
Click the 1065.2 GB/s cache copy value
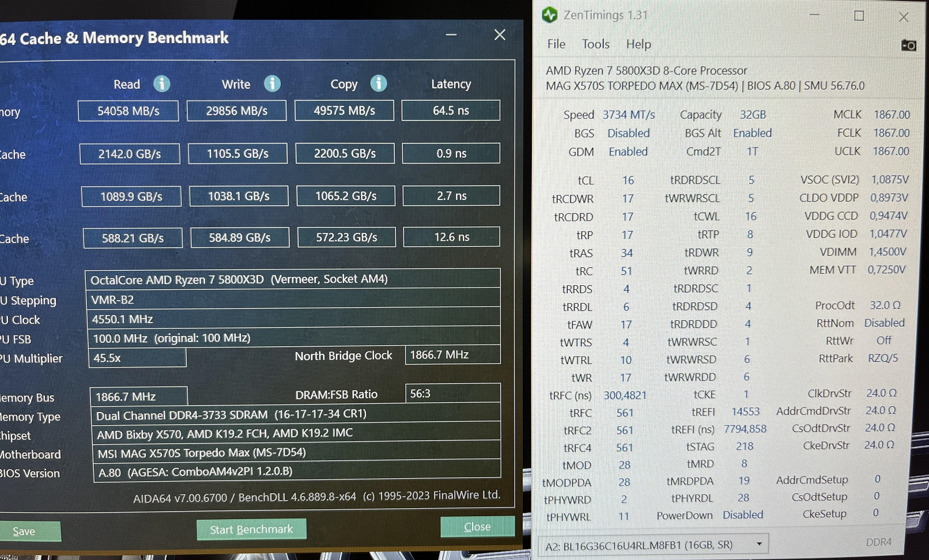pyautogui.click(x=346, y=196)
